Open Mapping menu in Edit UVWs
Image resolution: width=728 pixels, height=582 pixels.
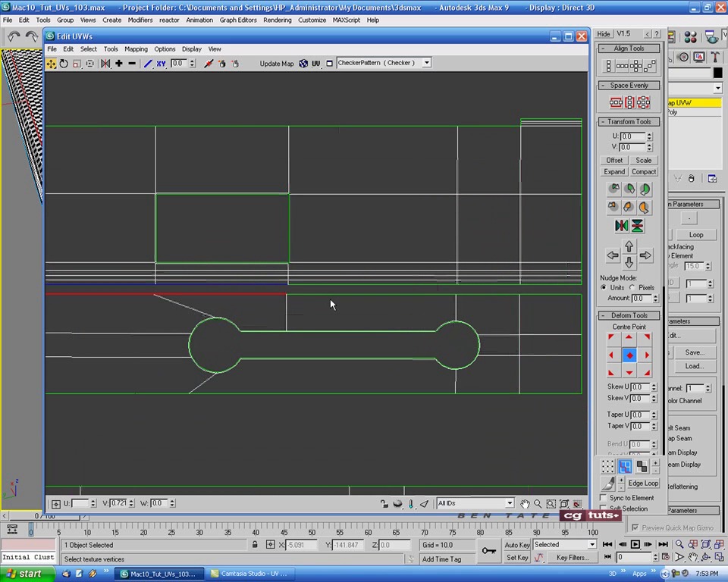[136, 49]
